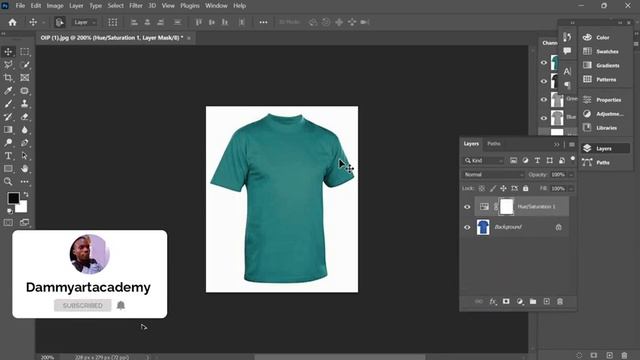Go to Home screen icon
640x360 pixels.
[12, 22]
